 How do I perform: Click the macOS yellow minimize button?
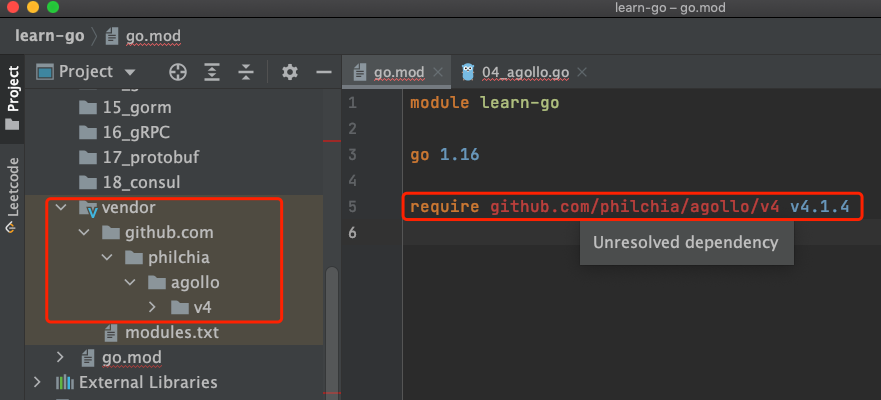click(x=33, y=7)
